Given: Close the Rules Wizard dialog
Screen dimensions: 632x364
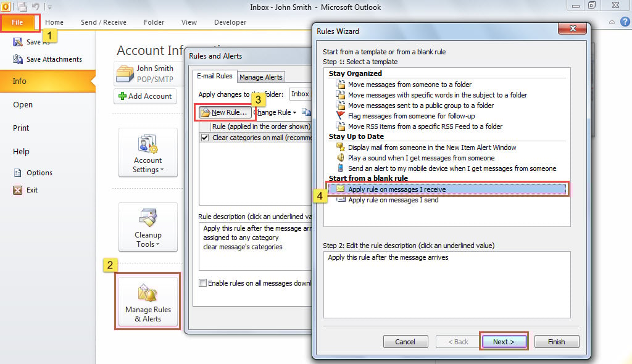Looking at the screenshot, I should tap(573, 28).
